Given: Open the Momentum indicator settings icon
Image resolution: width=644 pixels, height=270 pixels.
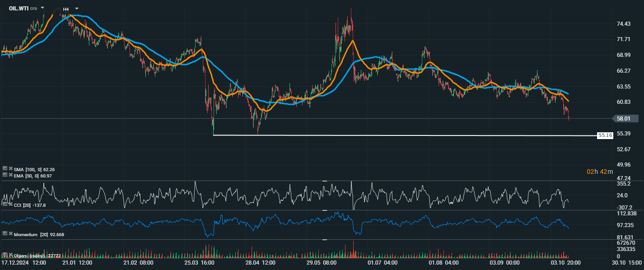Looking at the screenshot, I should (5, 234).
